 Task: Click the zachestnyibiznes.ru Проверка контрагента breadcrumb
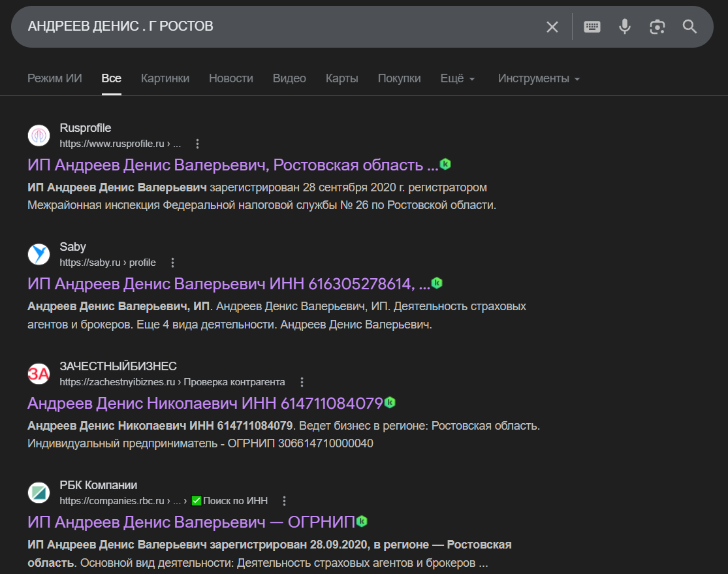pos(172,382)
